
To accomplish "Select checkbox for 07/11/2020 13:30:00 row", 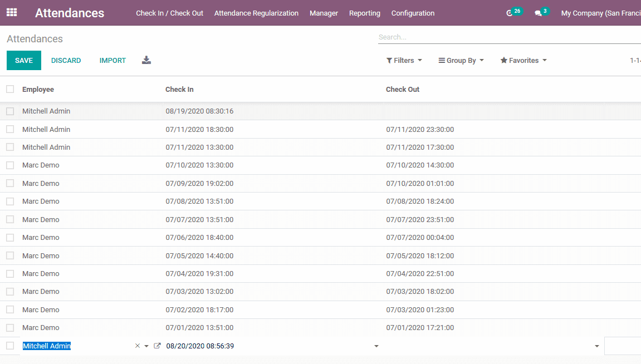I will (x=10, y=147).
